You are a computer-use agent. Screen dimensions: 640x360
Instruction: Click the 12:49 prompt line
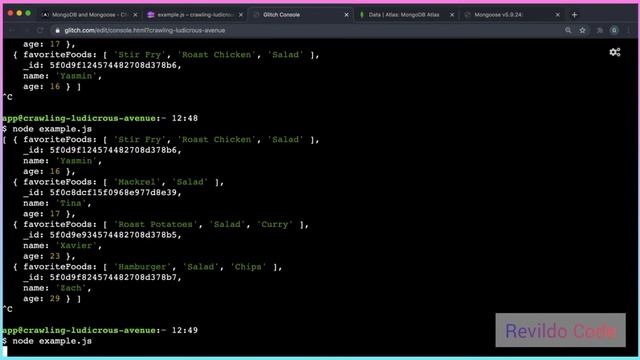(x=100, y=330)
